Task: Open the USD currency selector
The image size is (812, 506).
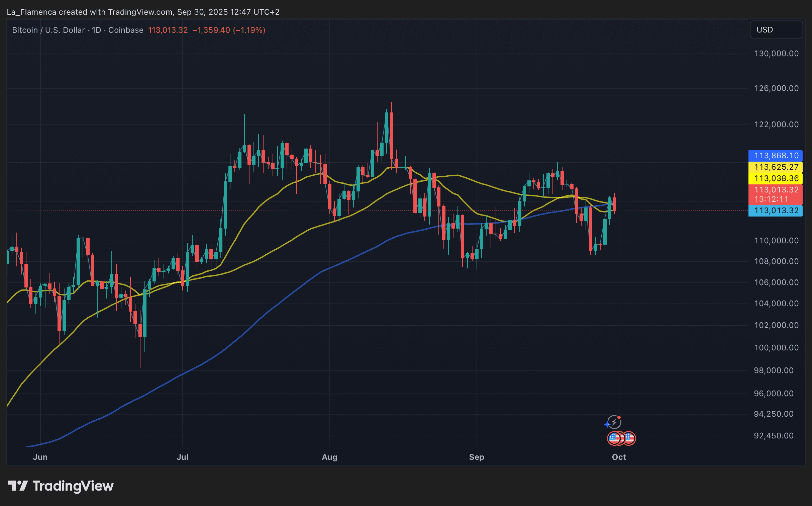Action: click(x=776, y=30)
